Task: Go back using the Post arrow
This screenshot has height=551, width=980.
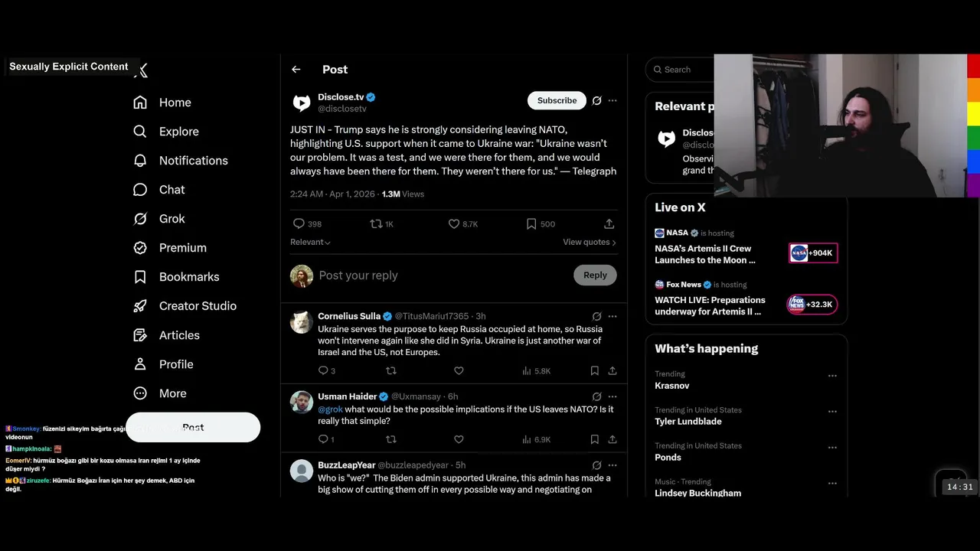Action: pos(296,70)
